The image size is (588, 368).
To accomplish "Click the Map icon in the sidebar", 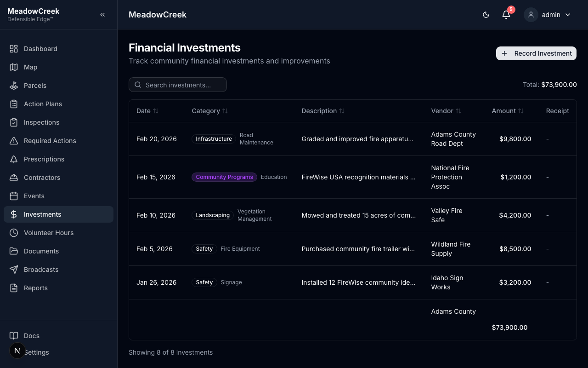I will click(14, 67).
